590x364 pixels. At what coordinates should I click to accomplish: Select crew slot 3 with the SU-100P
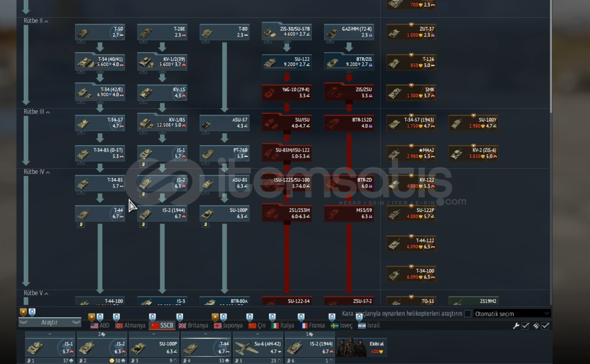point(154,347)
